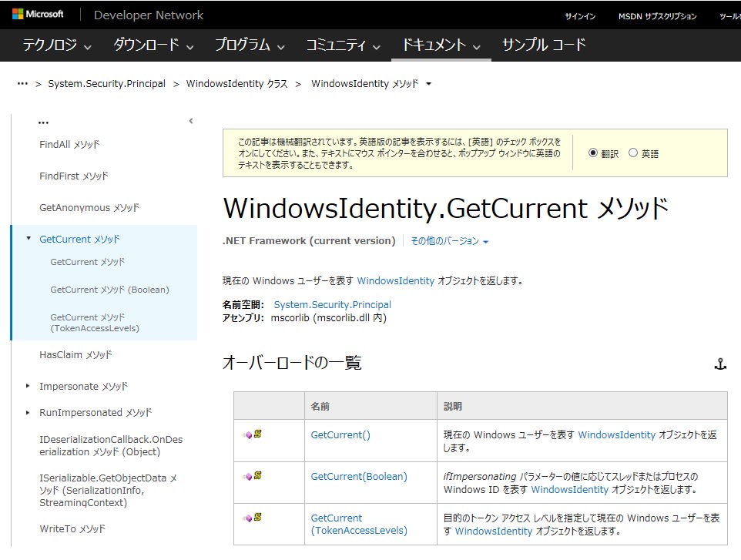This screenshot has height=560, width=741.
Task: Select ISerializable.GetObjectData メソッド in the sidebar
Action: (108, 490)
